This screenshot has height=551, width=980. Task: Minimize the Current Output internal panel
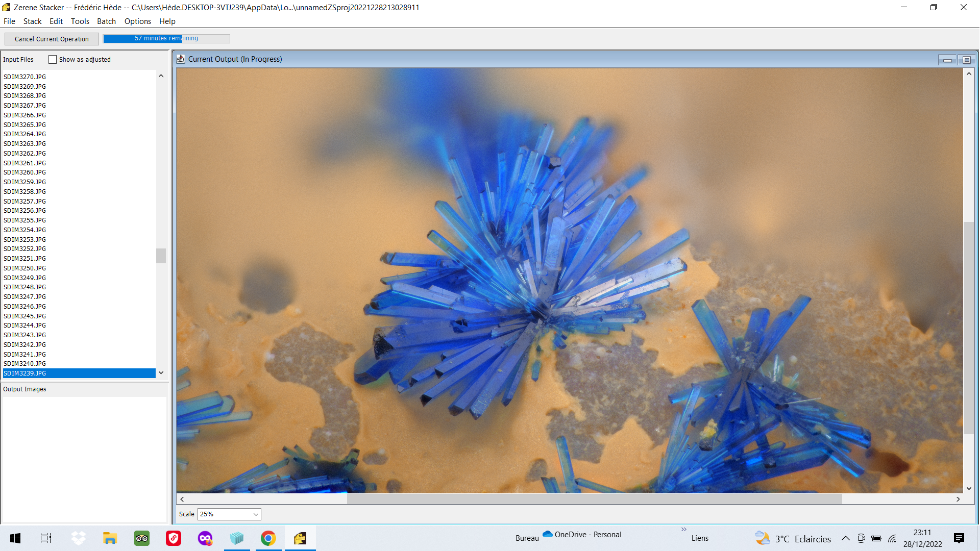coord(947,60)
